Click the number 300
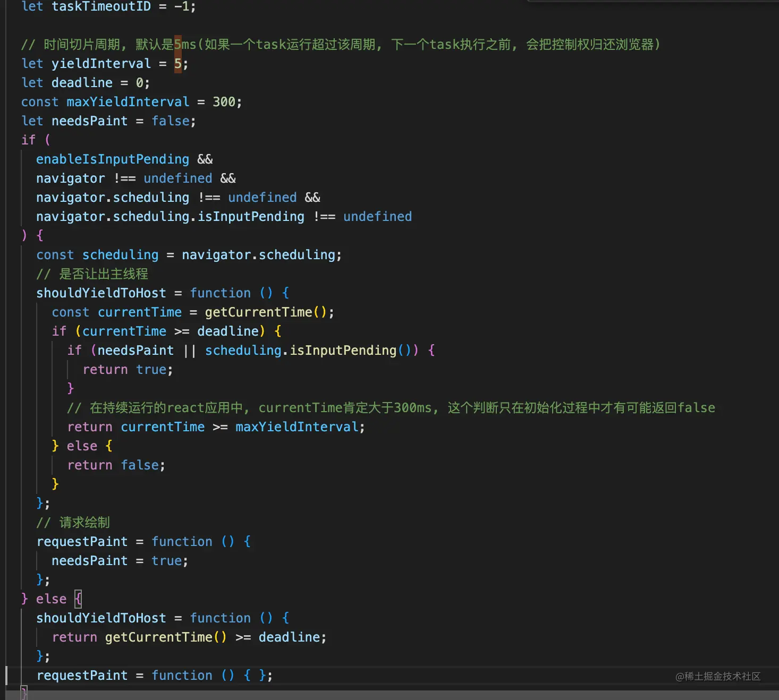Screen dimensions: 779x700 (x=224, y=102)
